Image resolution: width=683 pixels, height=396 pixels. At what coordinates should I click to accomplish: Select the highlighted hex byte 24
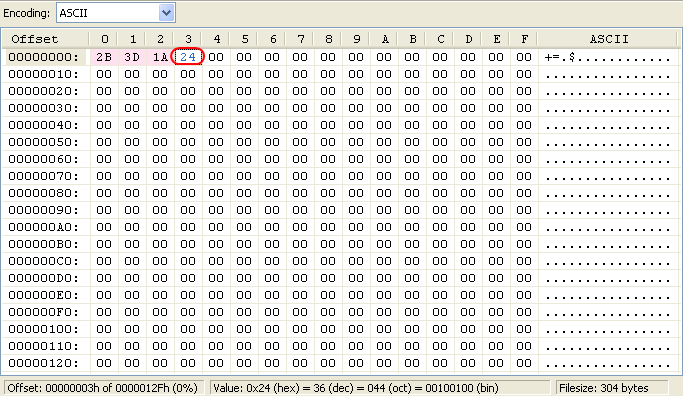pos(188,57)
